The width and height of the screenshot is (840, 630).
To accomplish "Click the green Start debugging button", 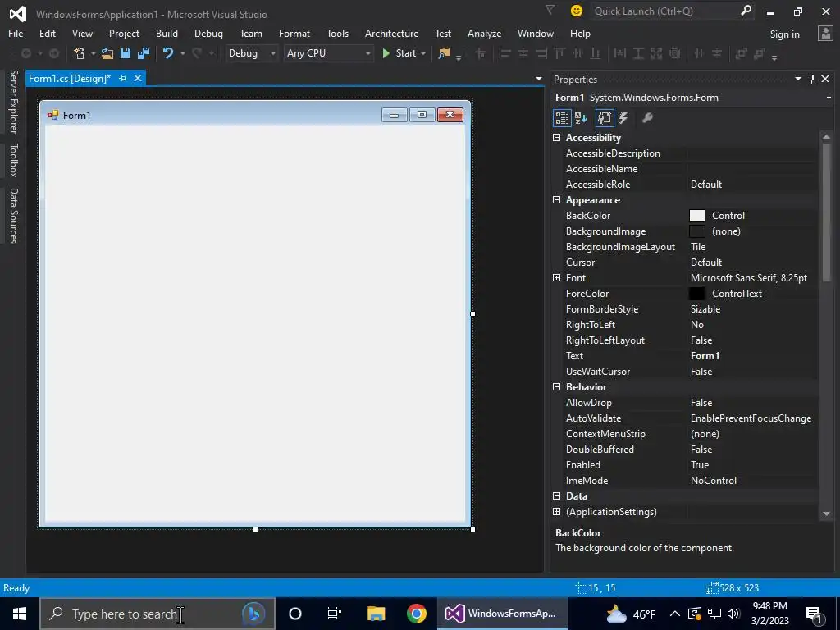I will pyautogui.click(x=400, y=53).
